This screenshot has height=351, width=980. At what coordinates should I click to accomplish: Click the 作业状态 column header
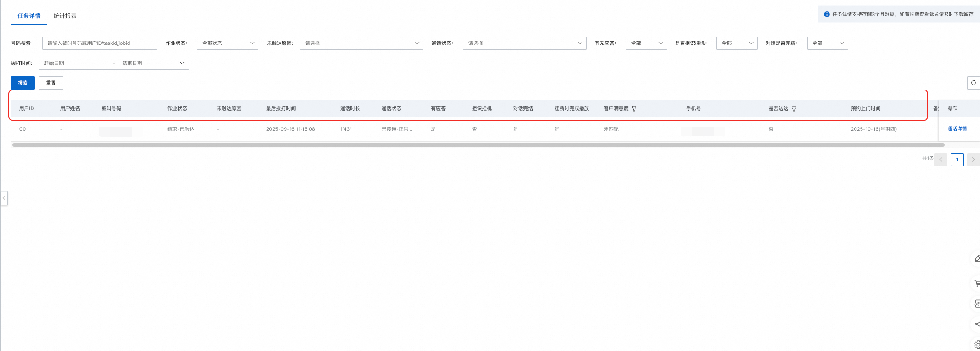click(177, 109)
